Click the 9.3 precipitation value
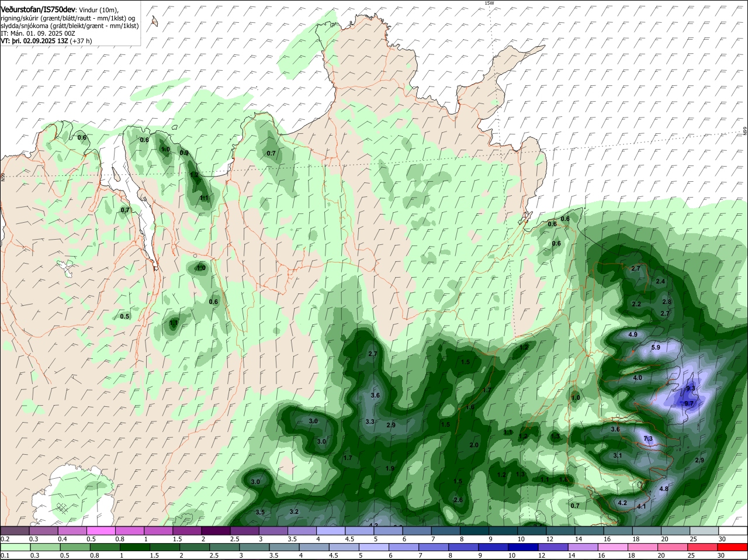Screen dimensions: 748x560 691,388
